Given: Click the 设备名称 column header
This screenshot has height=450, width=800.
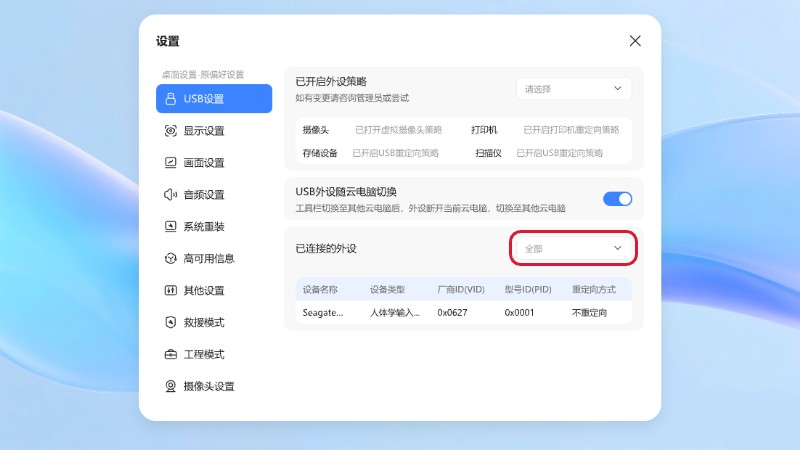Looking at the screenshot, I should point(320,289).
